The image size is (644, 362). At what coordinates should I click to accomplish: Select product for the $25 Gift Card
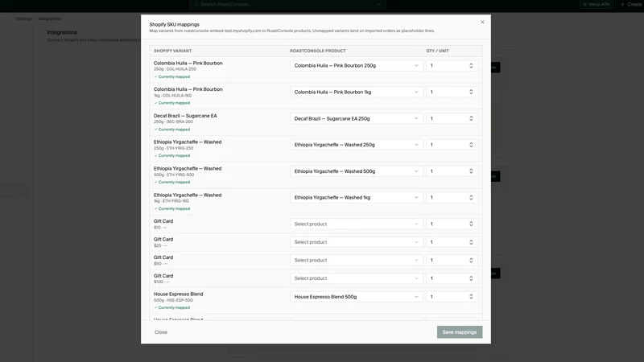[x=356, y=242]
